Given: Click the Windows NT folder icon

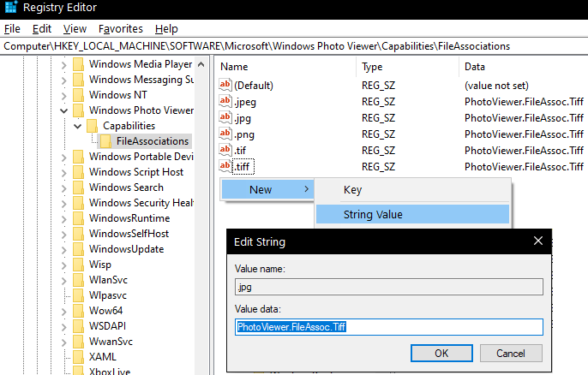Looking at the screenshot, I should pos(78,95).
